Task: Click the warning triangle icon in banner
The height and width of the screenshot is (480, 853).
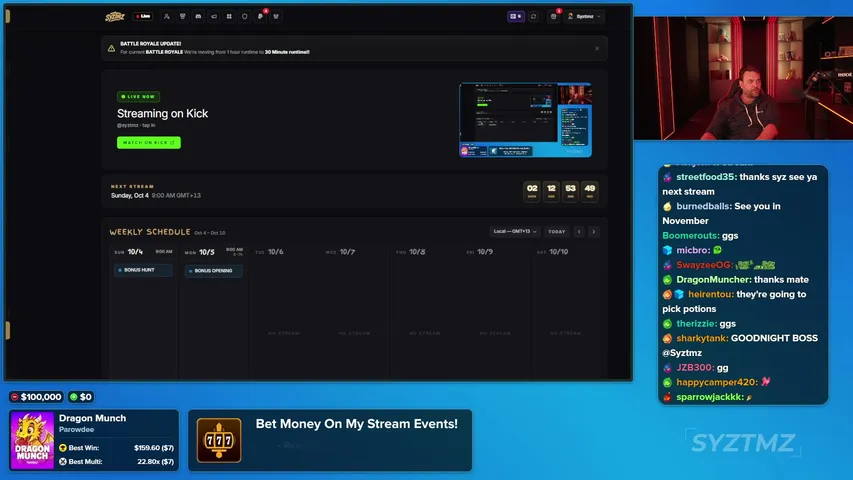Action: 112,48
